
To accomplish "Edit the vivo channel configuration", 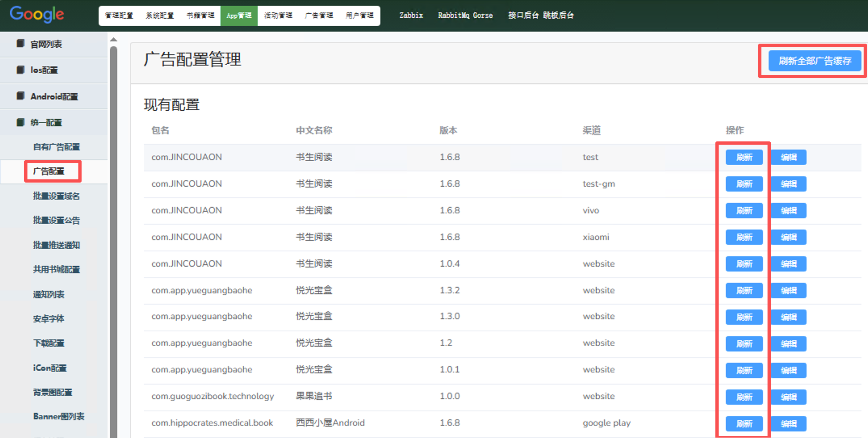I will point(788,211).
